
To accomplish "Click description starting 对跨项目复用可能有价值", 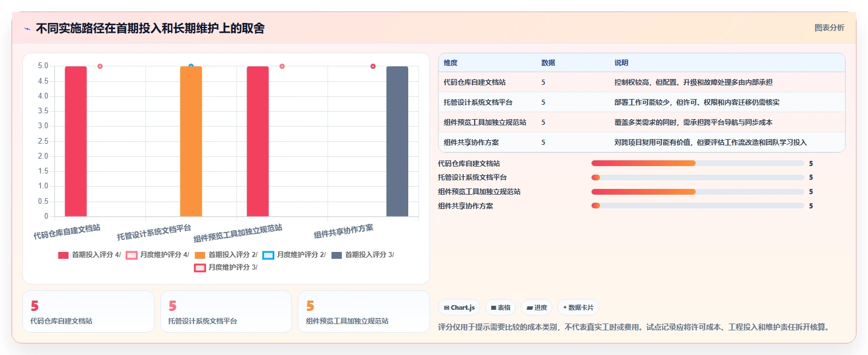I will click(x=711, y=143).
